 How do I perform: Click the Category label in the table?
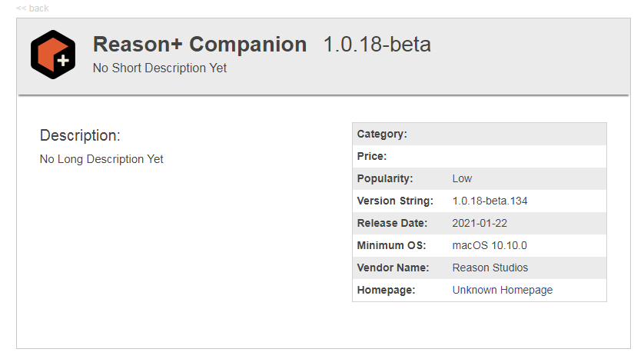(x=382, y=134)
